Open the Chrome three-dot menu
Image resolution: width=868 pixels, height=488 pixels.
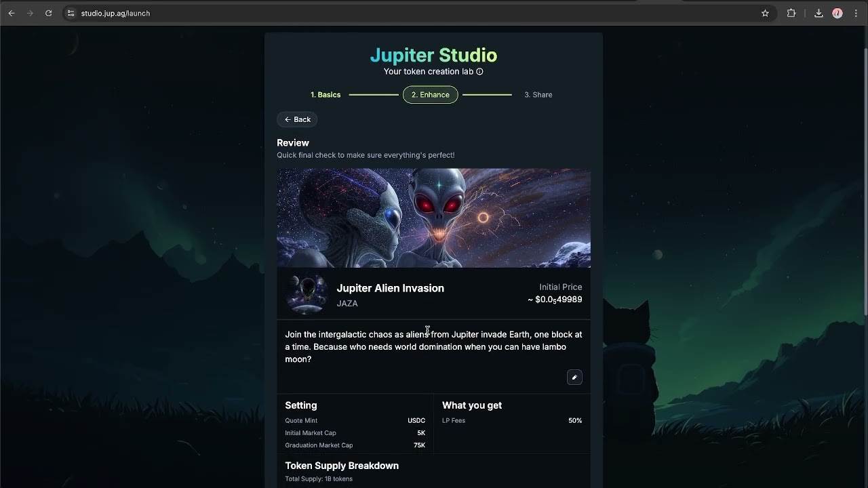[x=856, y=13]
